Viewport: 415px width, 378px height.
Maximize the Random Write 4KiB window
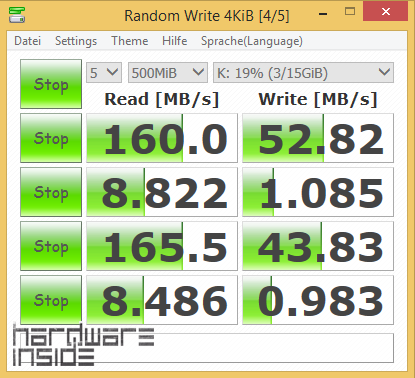coord(350,12)
